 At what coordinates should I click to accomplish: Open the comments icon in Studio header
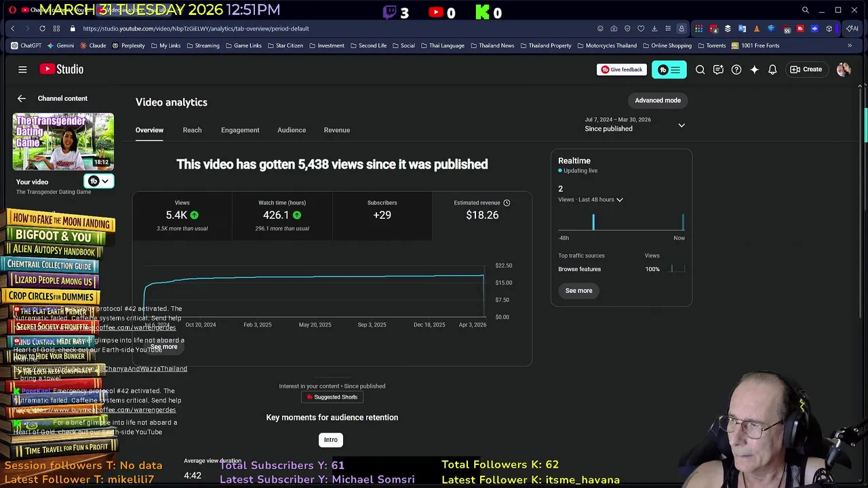tap(718, 69)
